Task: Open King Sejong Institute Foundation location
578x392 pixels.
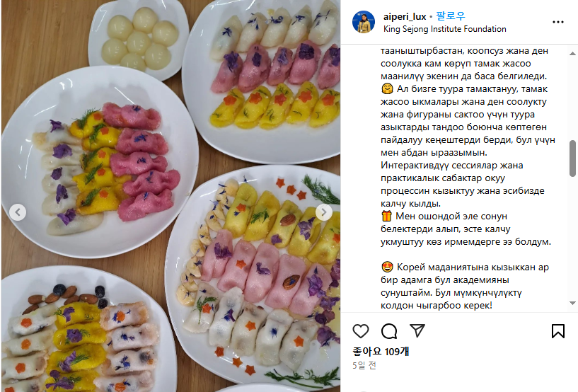Action: point(444,29)
